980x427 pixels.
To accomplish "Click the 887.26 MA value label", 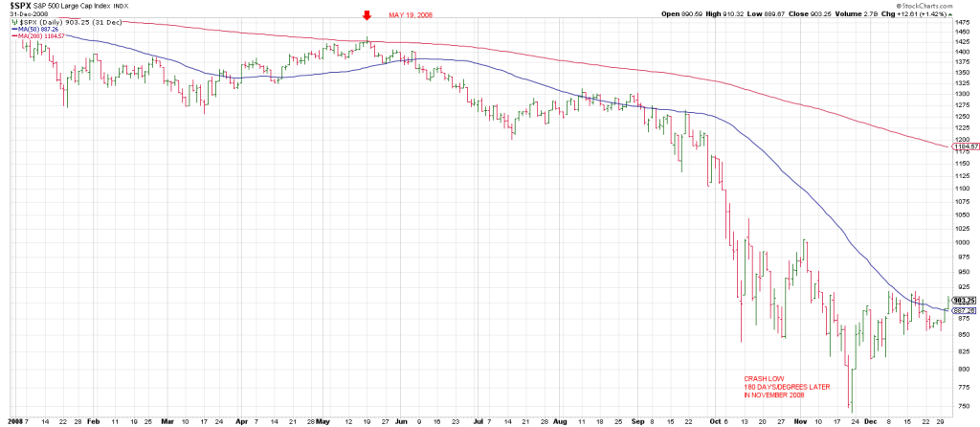I will click(964, 310).
